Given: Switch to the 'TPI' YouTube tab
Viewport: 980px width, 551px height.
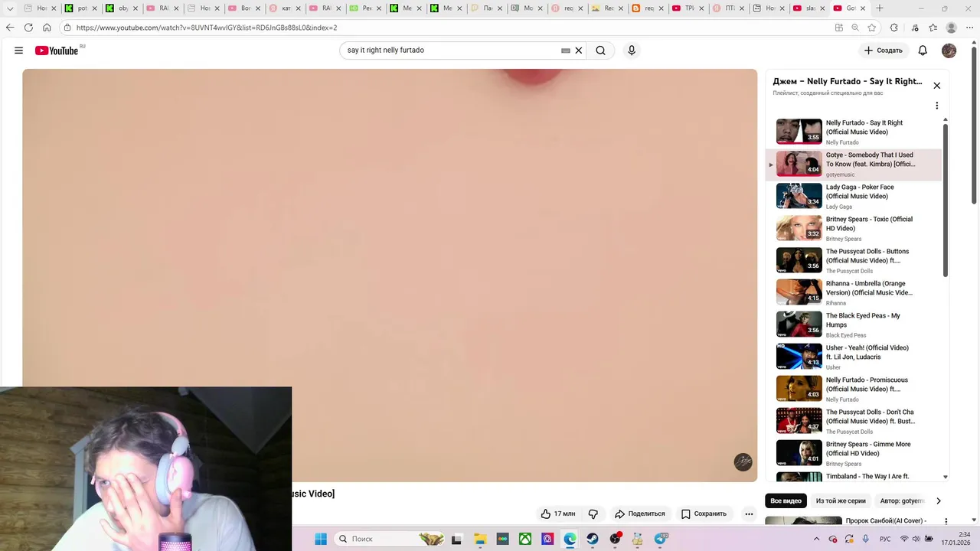Looking at the screenshot, I should [x=686, y=8].
